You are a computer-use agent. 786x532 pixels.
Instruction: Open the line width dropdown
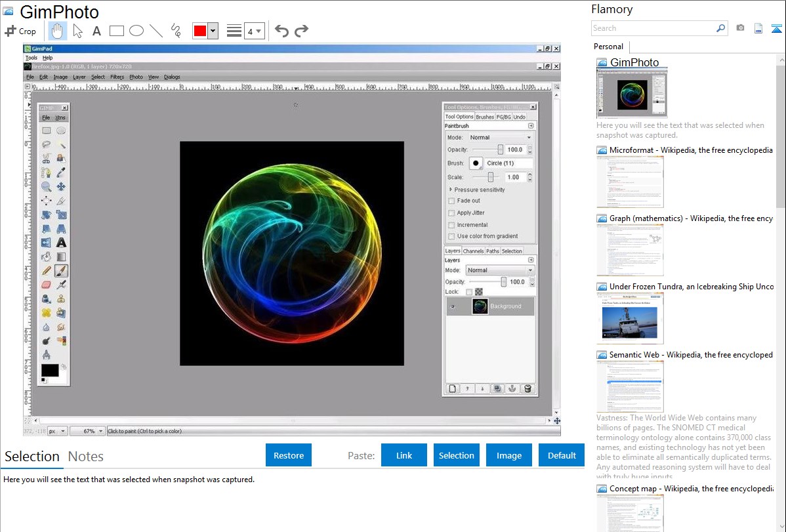254,31
